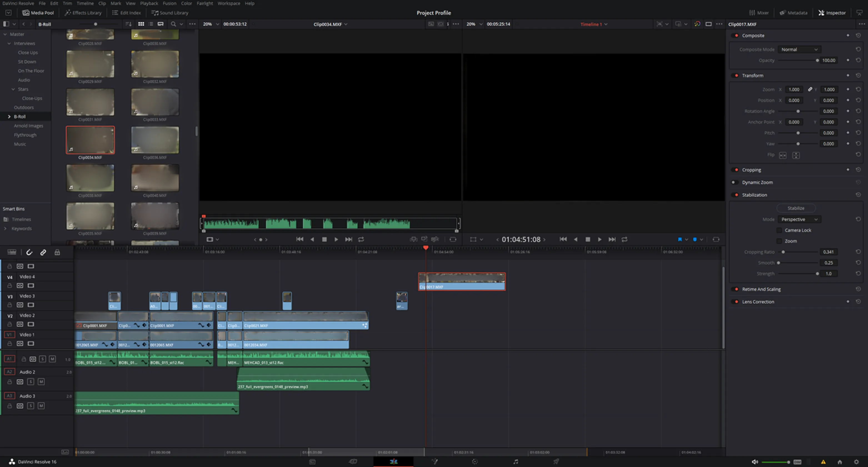Image resolution: width=868 pixels, height=467 pixels.
Task: Click the blue flag icon under timeline viewer
Action: 680,239
